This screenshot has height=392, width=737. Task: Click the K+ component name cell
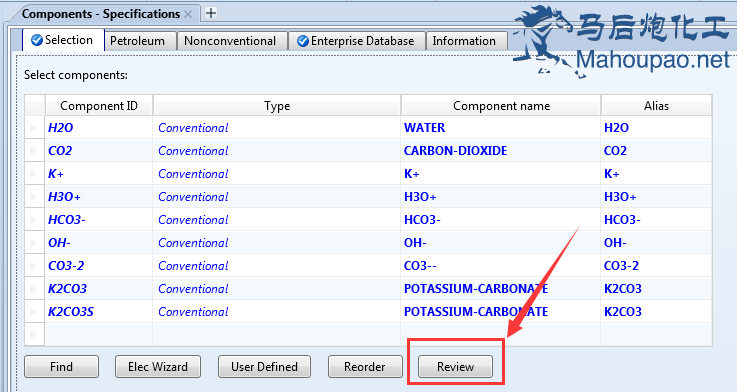click(x=501, y=173)
